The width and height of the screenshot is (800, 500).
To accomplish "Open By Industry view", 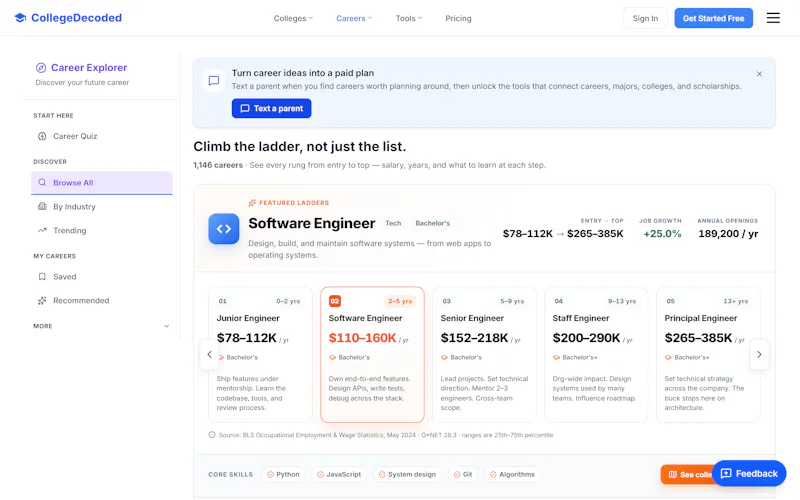I will 102,207.
